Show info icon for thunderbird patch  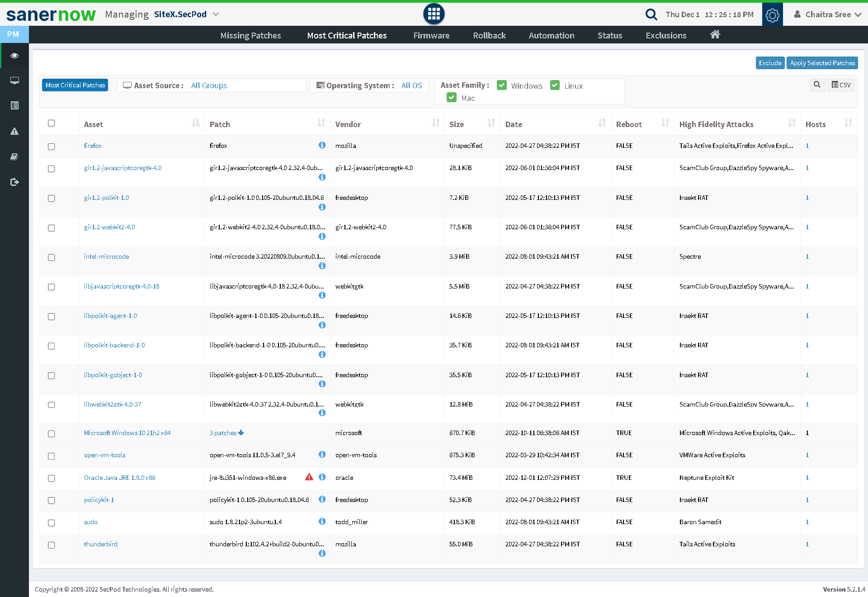[x=322, y=553]
